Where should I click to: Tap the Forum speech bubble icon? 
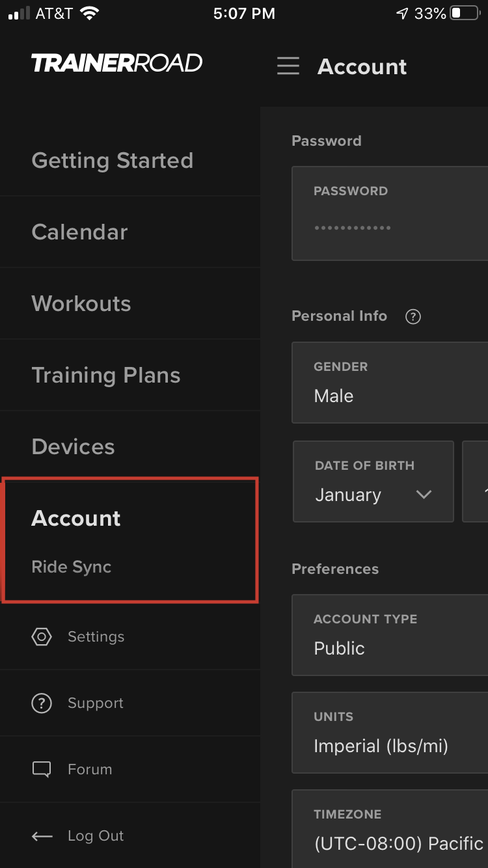tap(42, 769)
